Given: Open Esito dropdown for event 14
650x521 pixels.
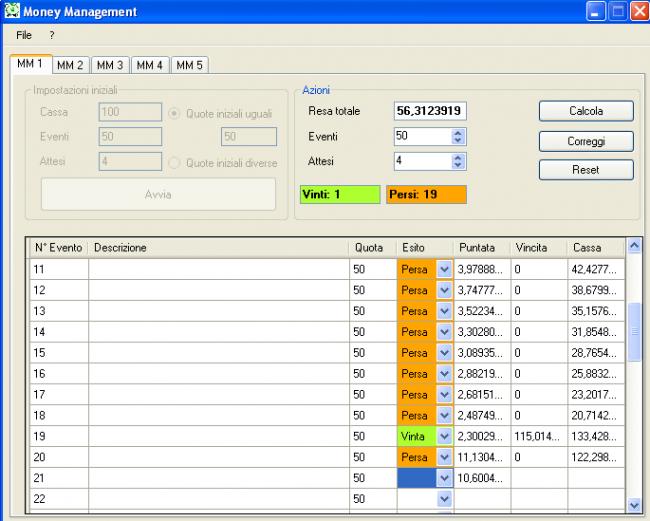Looking at the screenshot, I should (x=444, y=332).
